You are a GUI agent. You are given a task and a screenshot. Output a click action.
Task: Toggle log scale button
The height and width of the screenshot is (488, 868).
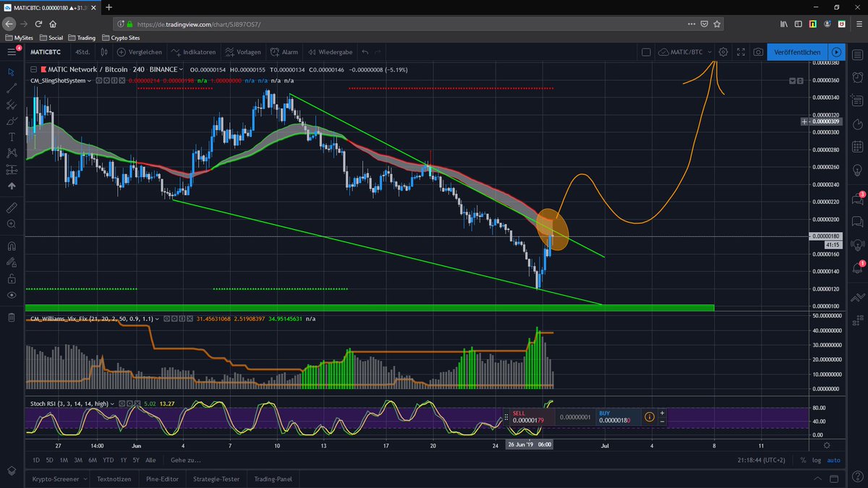point(816,460)
